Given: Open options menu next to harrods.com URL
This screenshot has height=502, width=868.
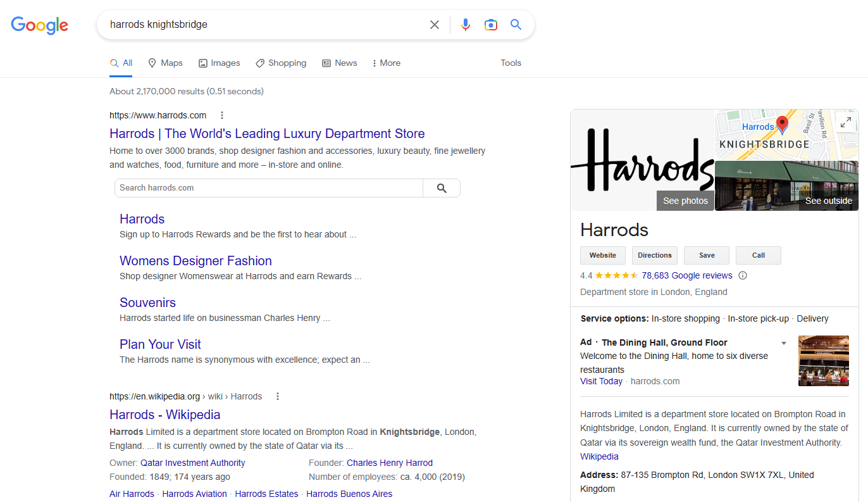Looking at the screenshot, I should click(222, 115).
